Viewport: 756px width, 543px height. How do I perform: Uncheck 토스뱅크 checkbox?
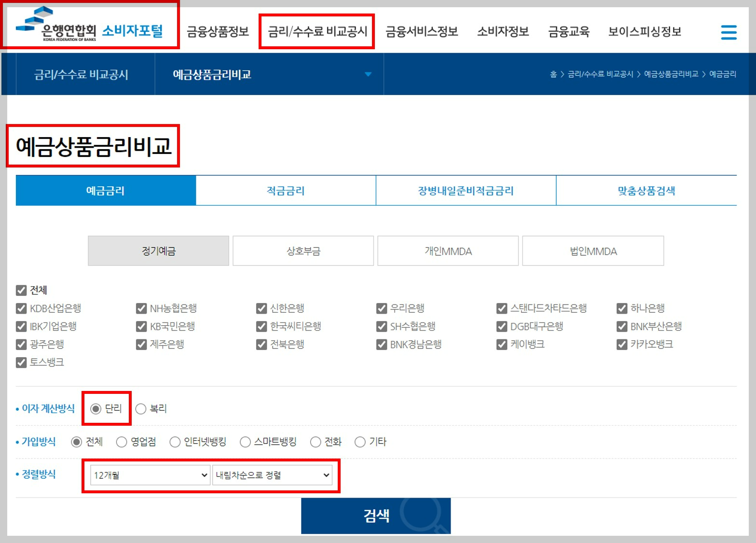pos(21,362)
